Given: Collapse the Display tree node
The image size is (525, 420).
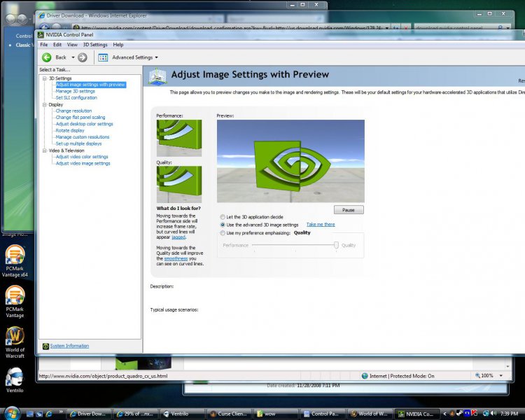Looking at the screenshot, I should [x=44, y=105].
